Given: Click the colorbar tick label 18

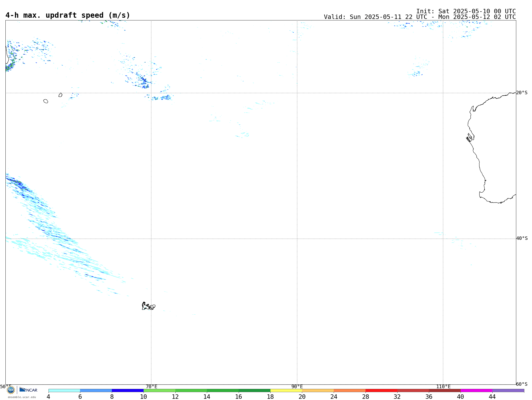Looking at the screenshot, I should (x=270, y=397).
